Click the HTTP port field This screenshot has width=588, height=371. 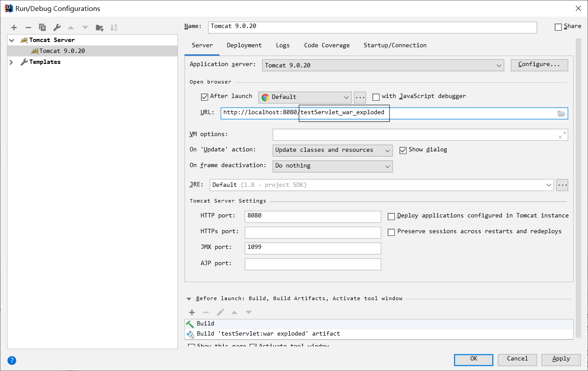(x=313, y=217)
